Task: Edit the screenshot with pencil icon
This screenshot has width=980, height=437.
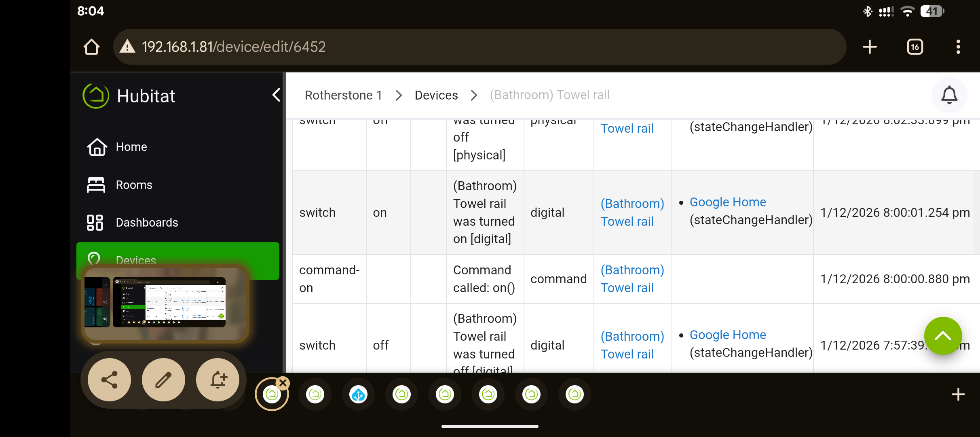Action: pos(163,380)
